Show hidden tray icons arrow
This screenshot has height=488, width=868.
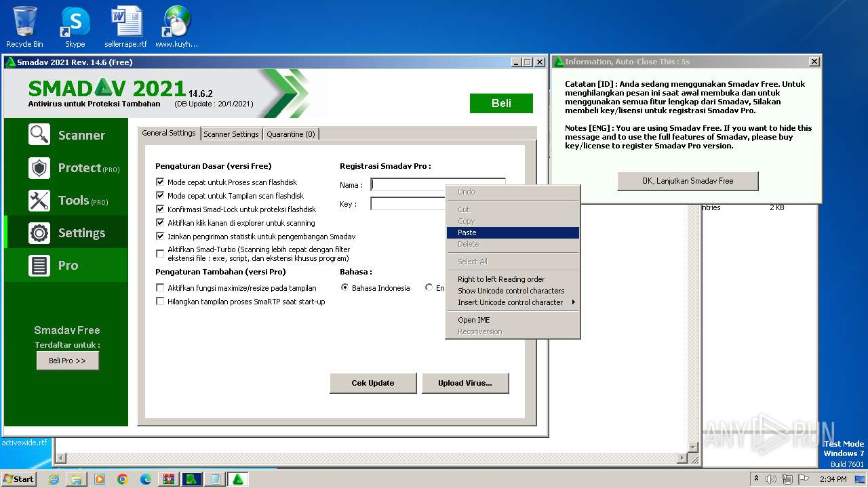coord(756,479)
